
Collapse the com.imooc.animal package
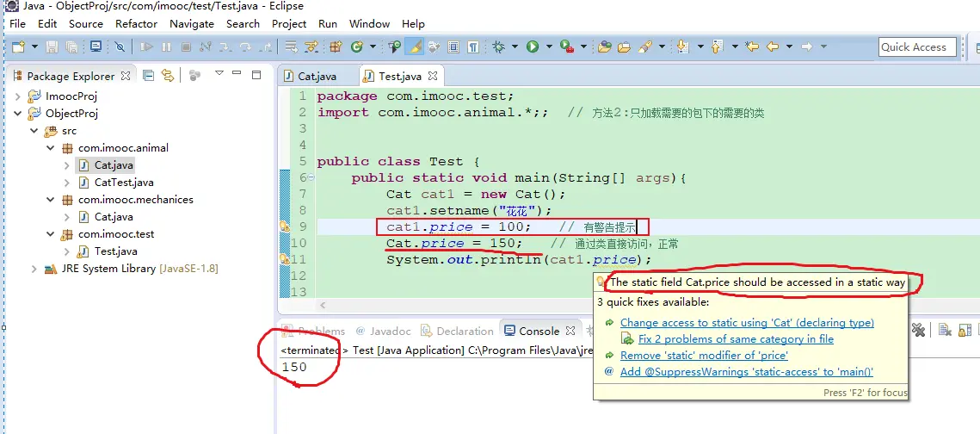coord(51,148)
